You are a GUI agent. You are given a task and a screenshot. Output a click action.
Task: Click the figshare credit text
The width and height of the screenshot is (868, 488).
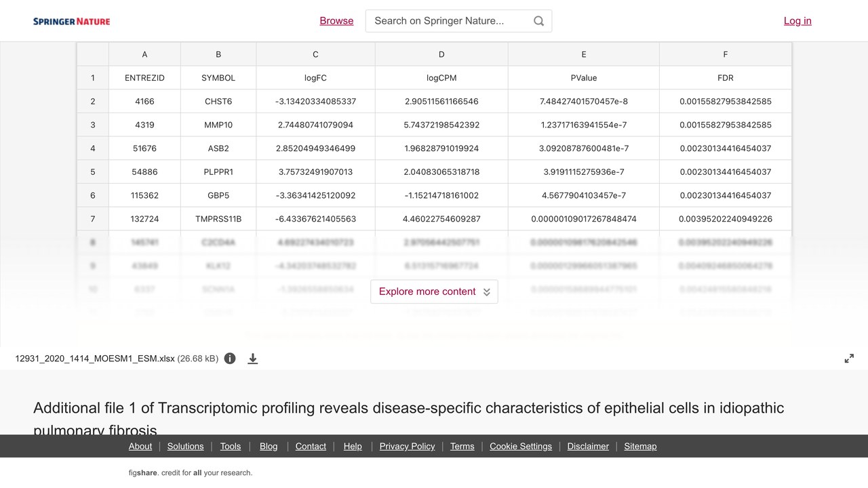pos(191,472)
